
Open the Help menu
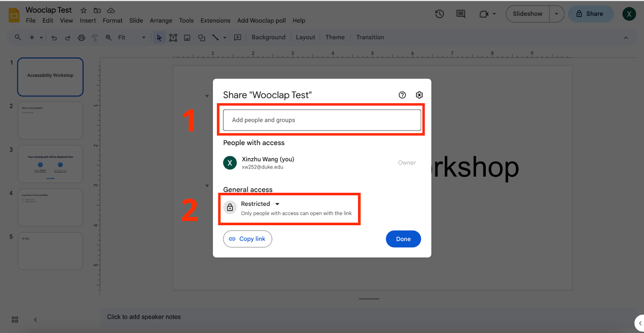point(299,21)
